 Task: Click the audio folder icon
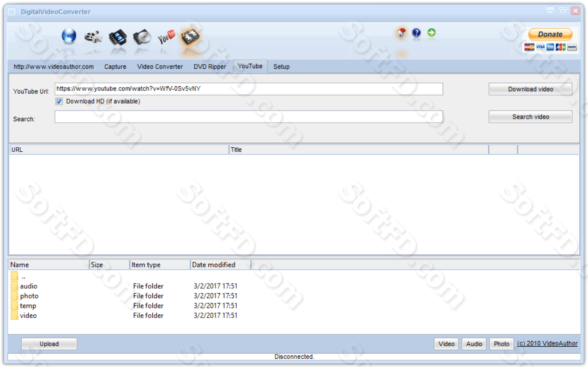(14, 286)
